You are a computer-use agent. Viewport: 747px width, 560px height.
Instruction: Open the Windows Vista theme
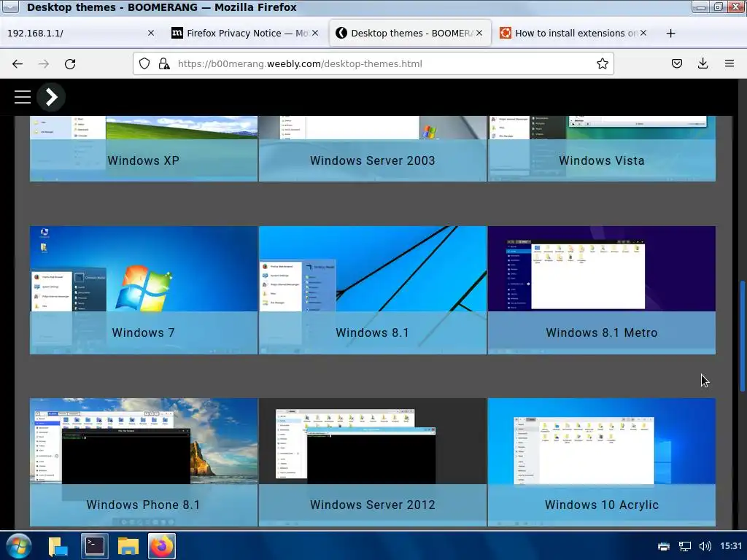coord(602,149)
